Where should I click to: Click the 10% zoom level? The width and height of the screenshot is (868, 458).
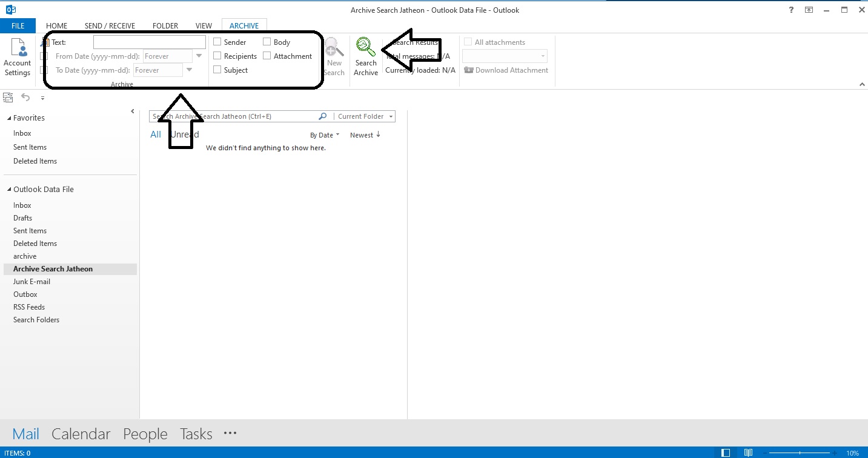[853, 453]
